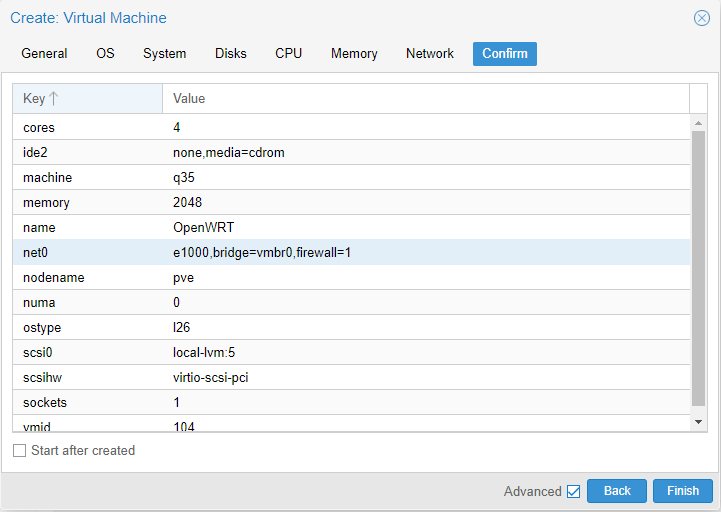Toggle the Advanced checkbox
Screen dimensions: 721x512
click(573, 491)
